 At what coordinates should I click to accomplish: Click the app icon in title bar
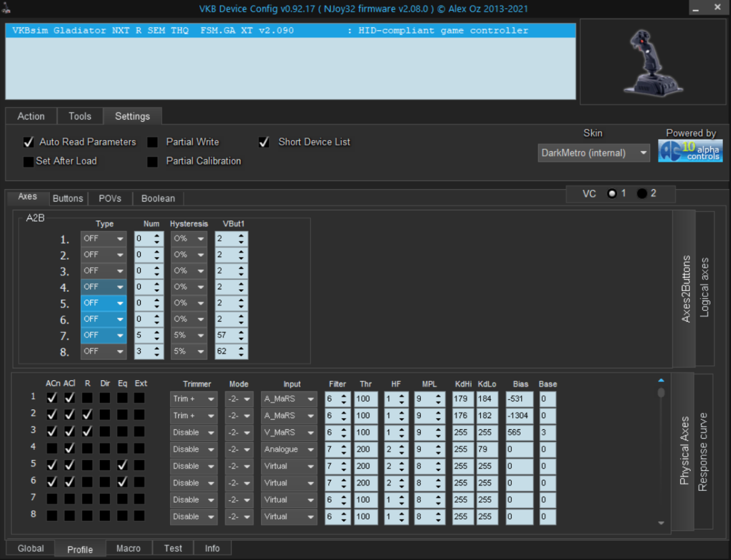6,8
